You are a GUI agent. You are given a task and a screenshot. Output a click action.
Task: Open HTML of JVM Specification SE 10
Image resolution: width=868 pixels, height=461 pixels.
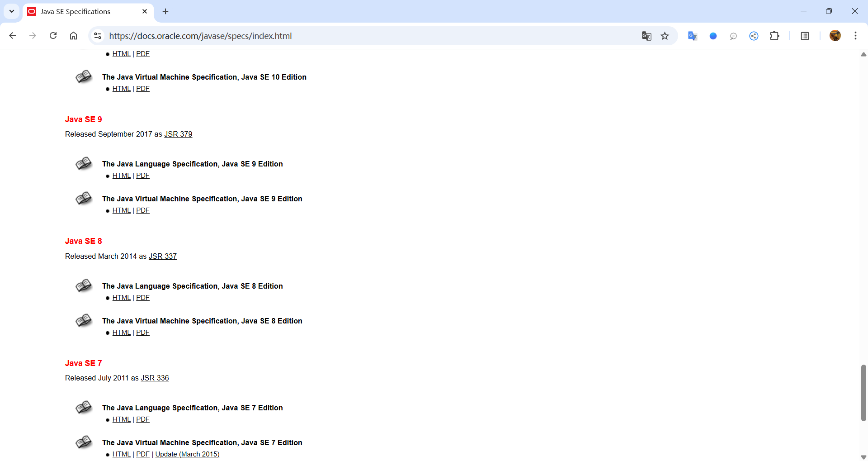121,89
